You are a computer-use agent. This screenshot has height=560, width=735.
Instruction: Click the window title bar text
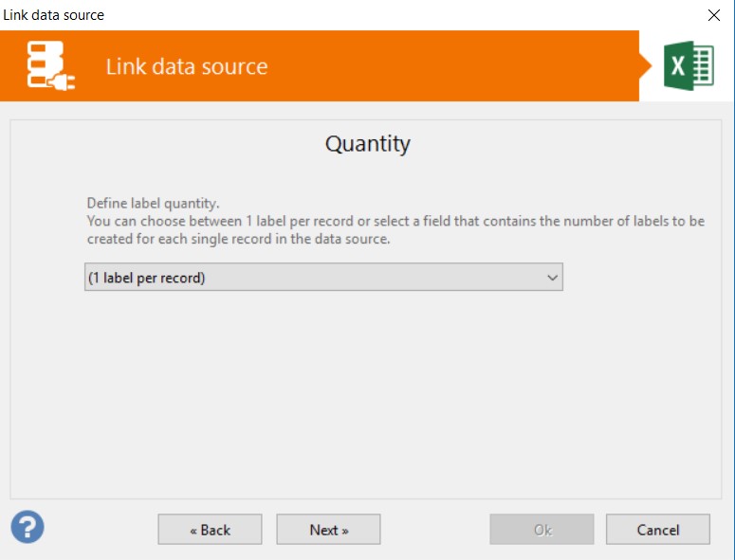click(53, 15)
